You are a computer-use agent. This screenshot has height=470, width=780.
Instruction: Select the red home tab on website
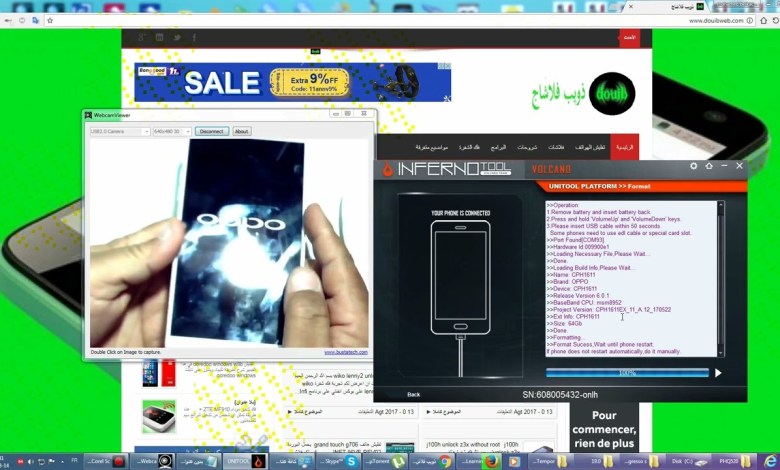(x=624, y=147)
